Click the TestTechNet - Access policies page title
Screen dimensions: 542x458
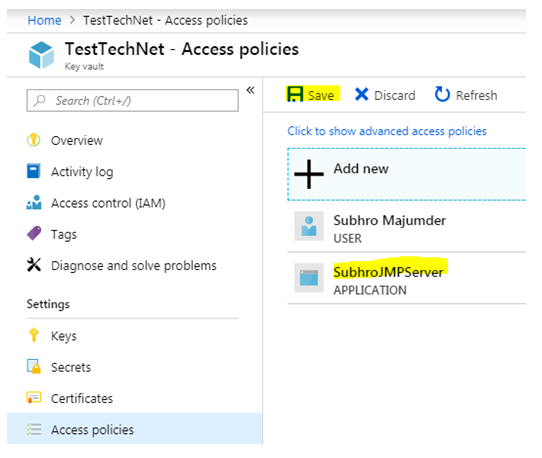tap(182, 49)
